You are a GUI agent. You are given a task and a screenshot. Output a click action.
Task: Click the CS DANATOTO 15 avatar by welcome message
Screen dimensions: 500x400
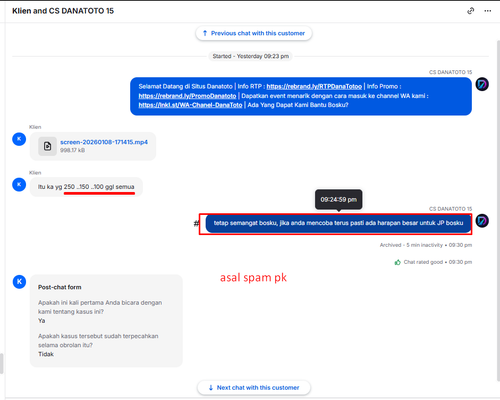click(x=482, y=84)
